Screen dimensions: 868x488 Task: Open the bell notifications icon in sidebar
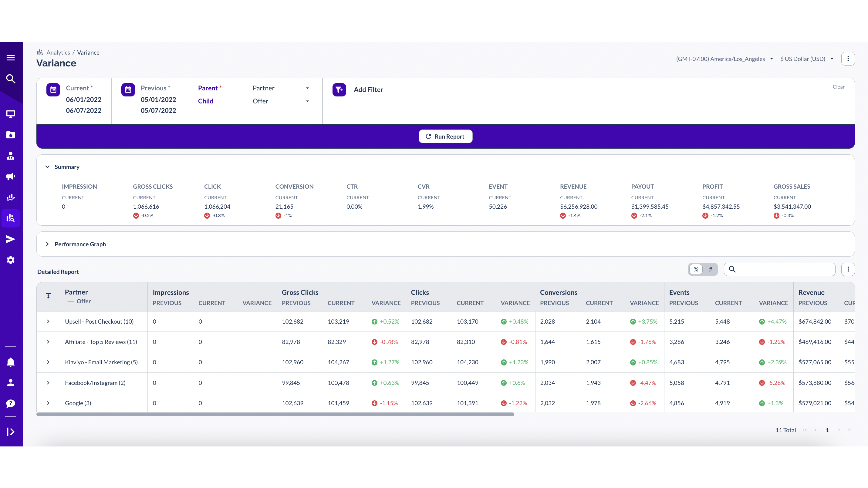coord(10,362)
